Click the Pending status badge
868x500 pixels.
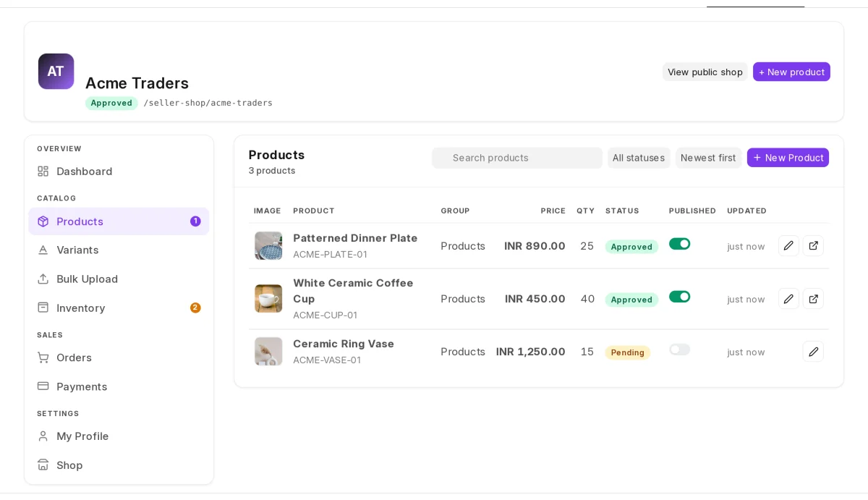(628, 352)
